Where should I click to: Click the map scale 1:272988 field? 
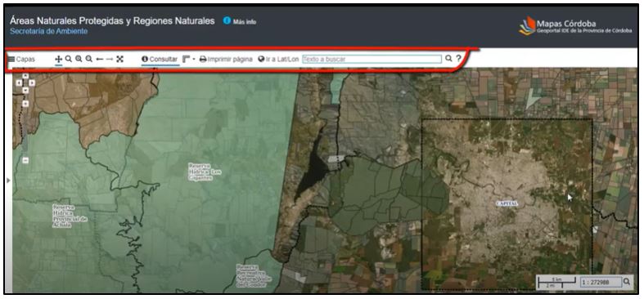coord(601,282)
